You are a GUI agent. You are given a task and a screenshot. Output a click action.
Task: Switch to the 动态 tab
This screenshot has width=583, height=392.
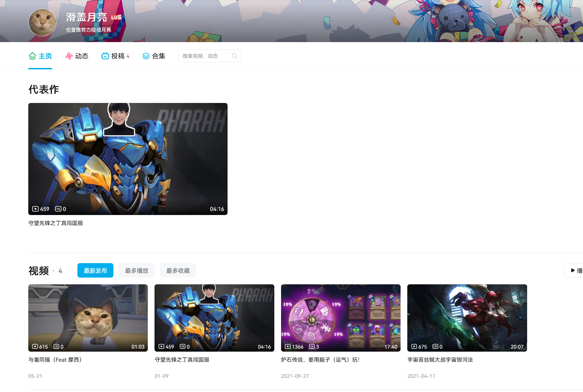(x=77, y=56)
